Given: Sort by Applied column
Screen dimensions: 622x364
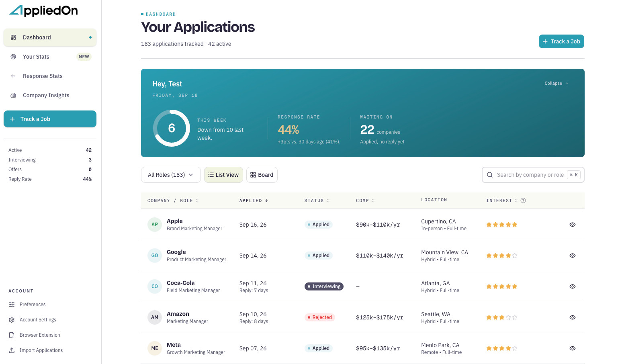Looking at the screenshot, I should pyautogui.click(x=254, y=200).
